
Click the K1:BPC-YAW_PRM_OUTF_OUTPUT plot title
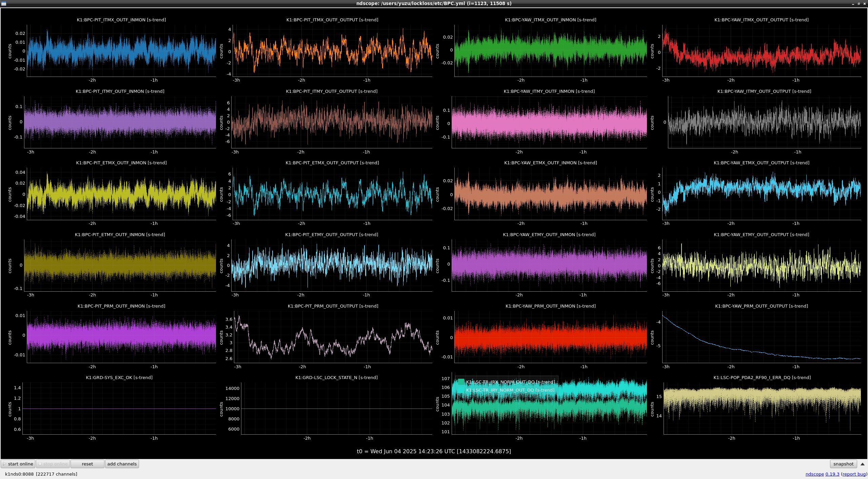point(761,306)
